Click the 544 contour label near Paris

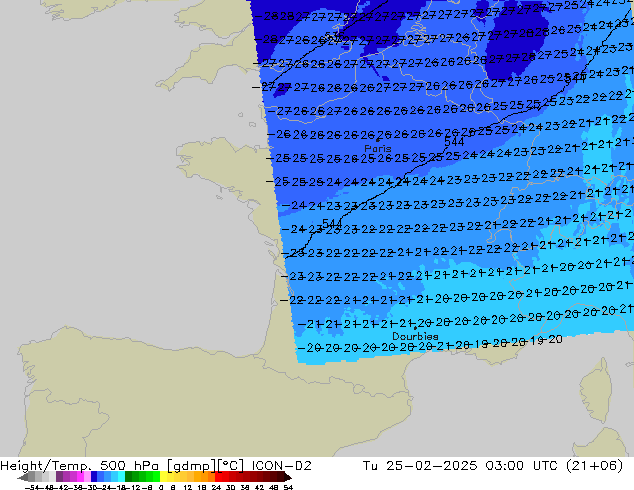(x=454, y=142)
